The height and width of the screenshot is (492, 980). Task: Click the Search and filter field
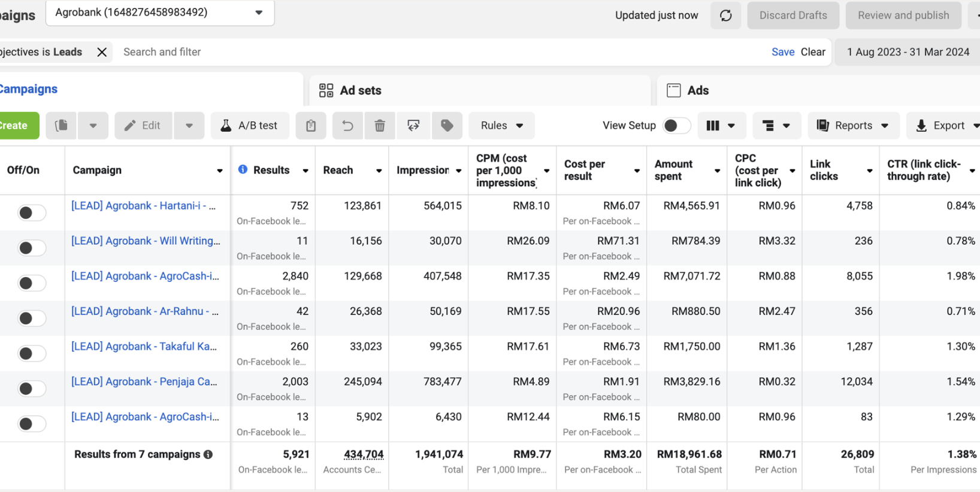pyautogui.click(x=440, y=52)
